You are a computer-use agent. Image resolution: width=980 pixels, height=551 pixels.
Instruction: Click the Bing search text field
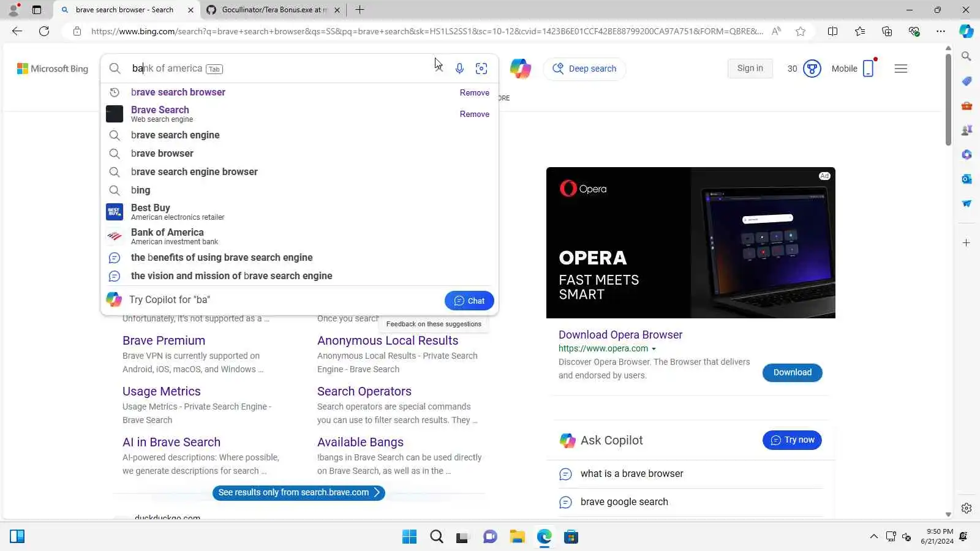tap(282, 69)
